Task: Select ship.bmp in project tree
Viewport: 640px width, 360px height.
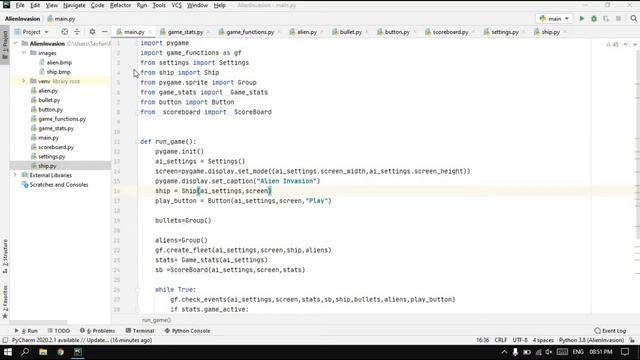Action: tap(58, 72)
